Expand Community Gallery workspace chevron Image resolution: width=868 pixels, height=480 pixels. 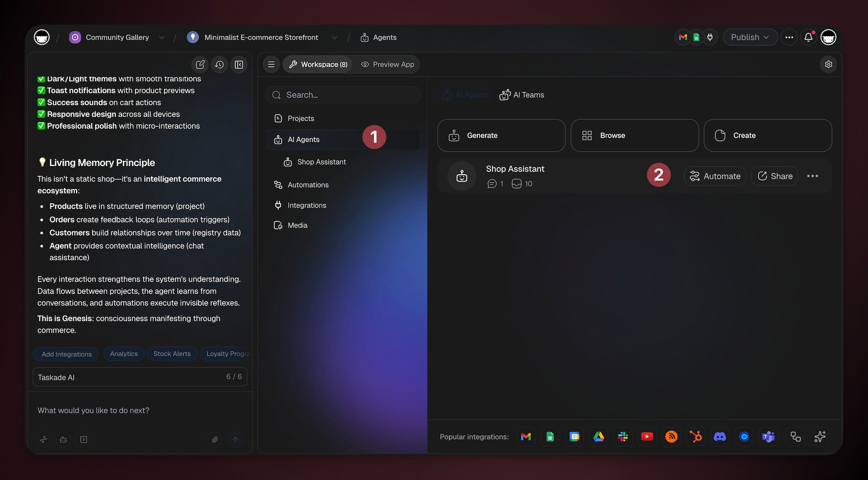point(161,37)
